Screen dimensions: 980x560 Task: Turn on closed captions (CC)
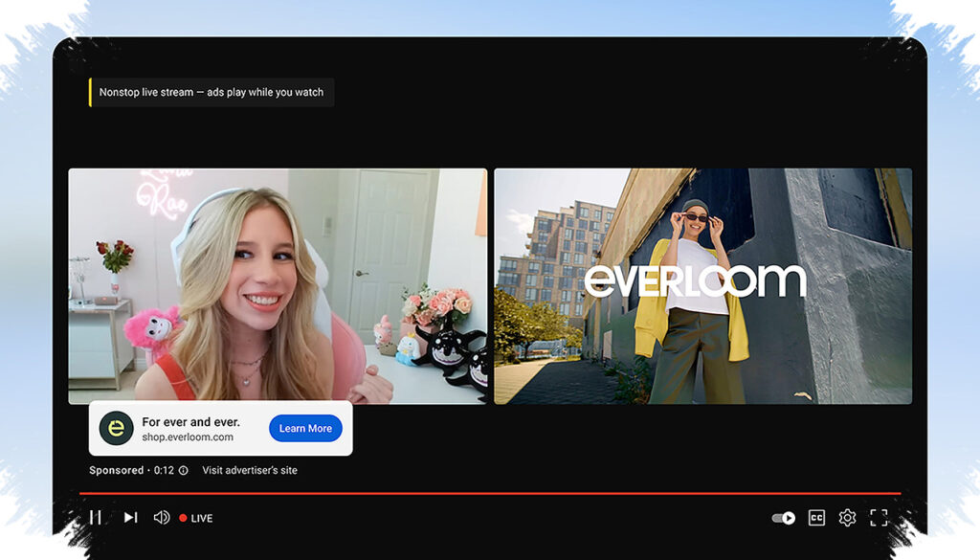(x=816, y=518)
